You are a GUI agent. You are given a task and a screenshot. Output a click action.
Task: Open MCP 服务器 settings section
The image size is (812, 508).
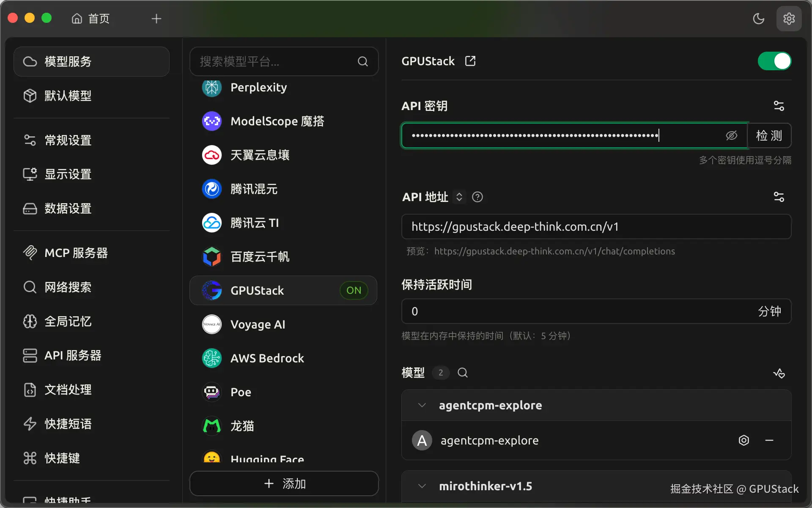(x=76, y=253)
